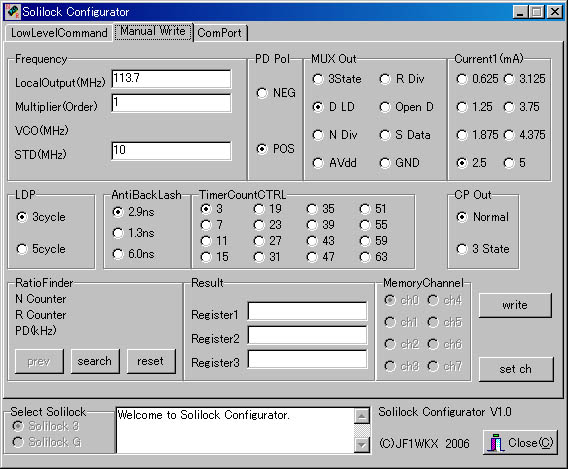Set TimerCountCTRL to 3
Image resolution: width=568 pixels, height=469 pixels.
(212, 209)
